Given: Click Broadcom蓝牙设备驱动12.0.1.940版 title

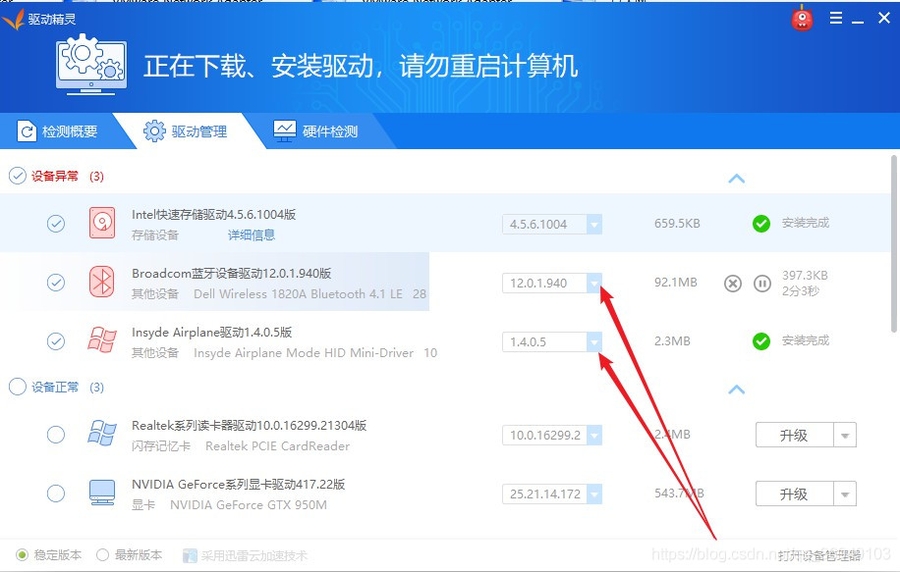Looking at the screenshot, I should point(231,274).
